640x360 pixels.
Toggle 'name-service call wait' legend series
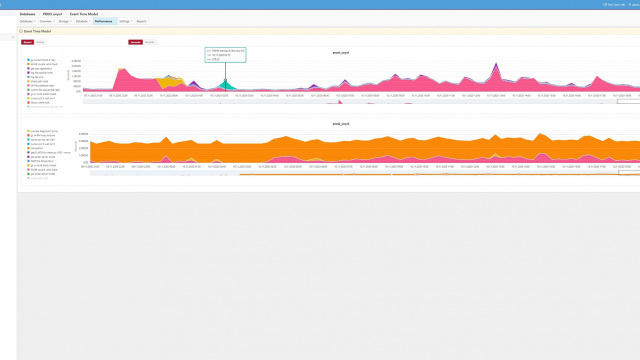pyautogui.click(x=41, y=140)
